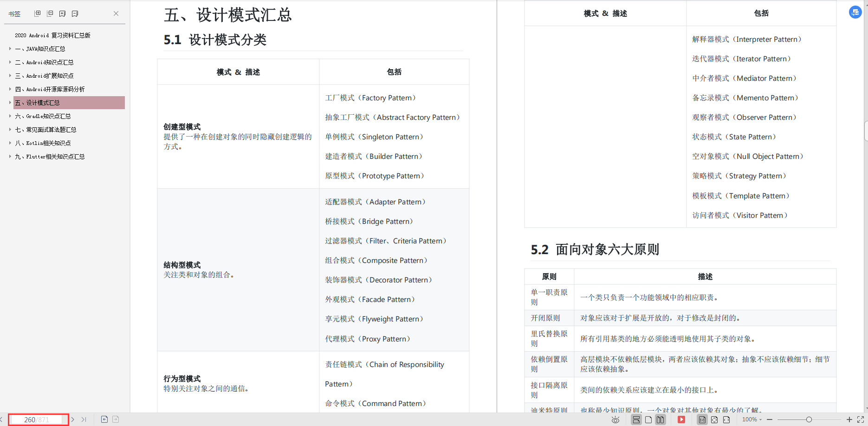Open the blue assistant icon at top right
Image resolution: width=868 pixels, height=426 pixels.
[x=855, y=12]
